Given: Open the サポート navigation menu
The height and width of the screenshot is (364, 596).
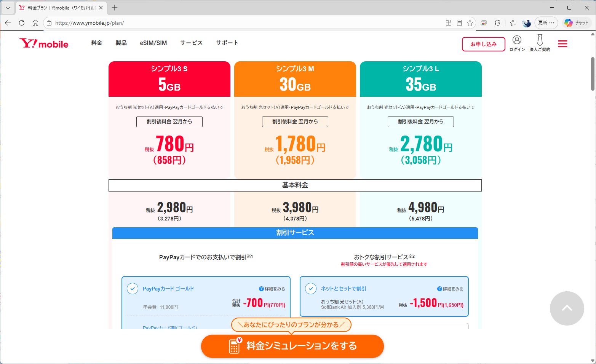Looking at the screenshot, I should [227, 43].
